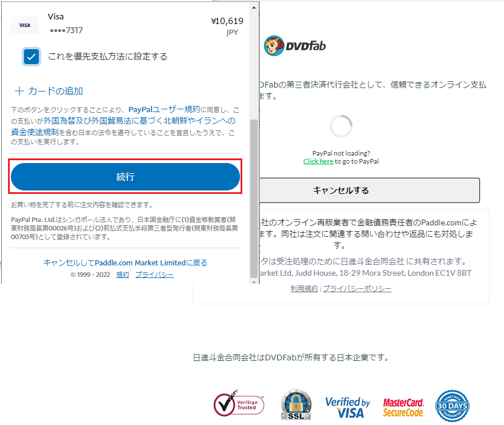This screenshot has height=425, width=504.
Task: Open the 利用規約 link on DVDFab page
Action: pyautogui.click(x=304, y=289)
